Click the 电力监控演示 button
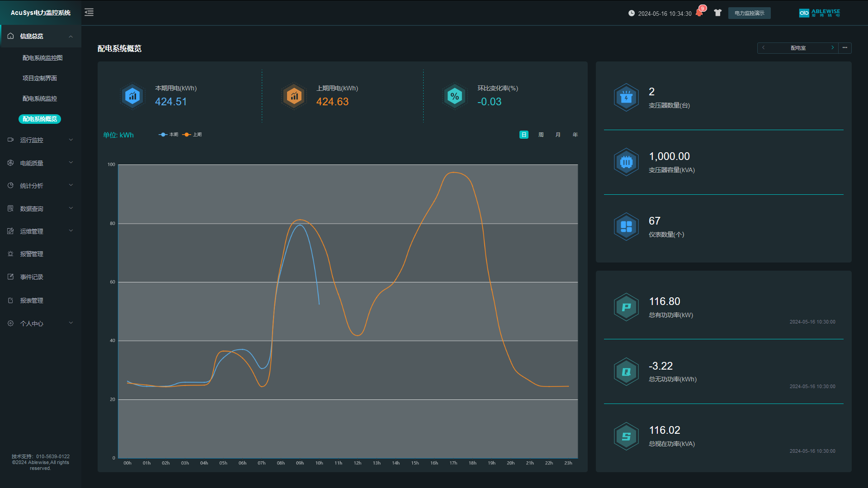The height and width of the screenshot is (488, 868). tap(749, 13)
